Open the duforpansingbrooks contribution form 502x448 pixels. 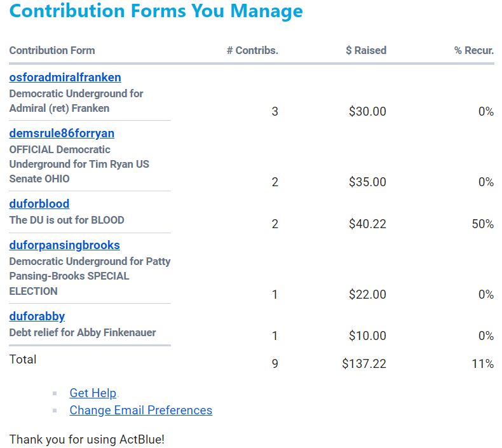coord(64,245)
